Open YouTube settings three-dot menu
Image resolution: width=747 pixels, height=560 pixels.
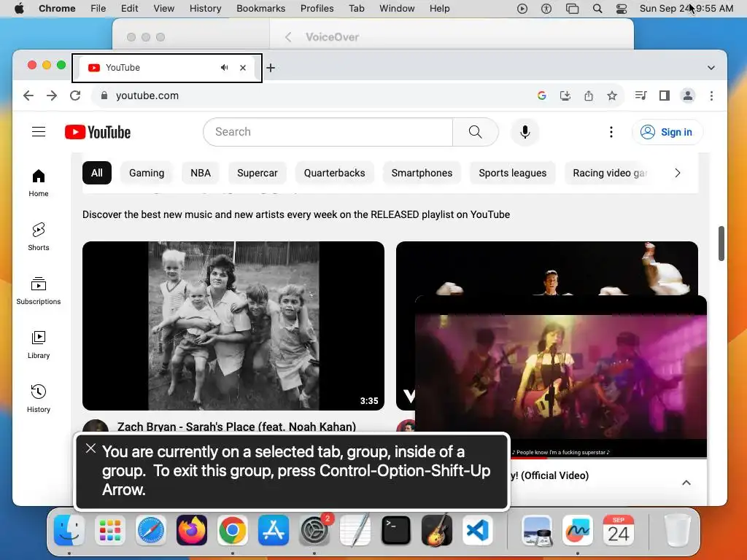coord(611,132)
